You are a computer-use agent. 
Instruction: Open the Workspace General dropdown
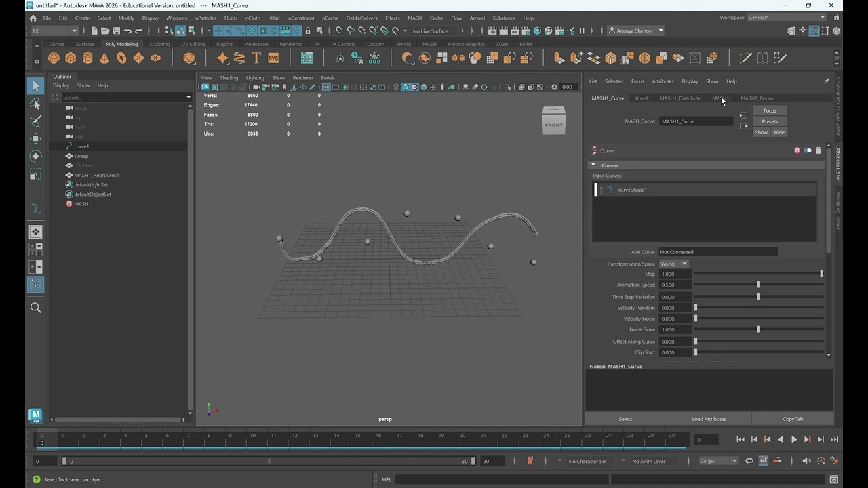tap(787, 18)
